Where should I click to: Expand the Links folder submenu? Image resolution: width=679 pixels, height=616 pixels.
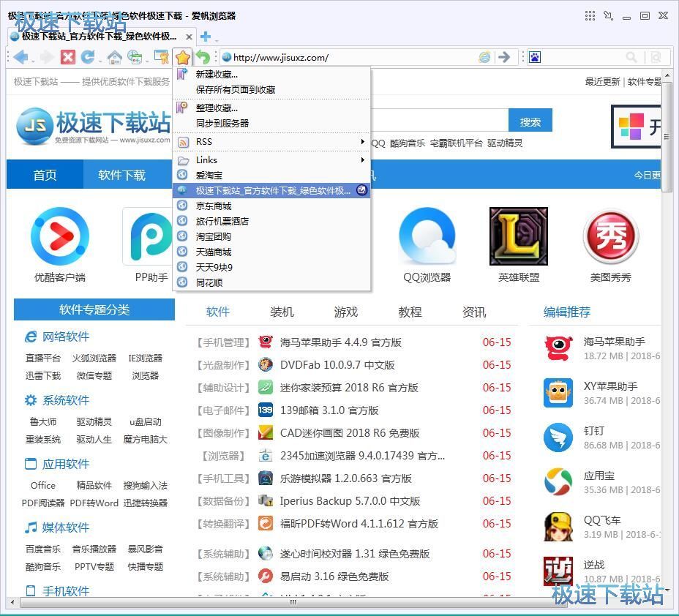[x=271, y=160]
